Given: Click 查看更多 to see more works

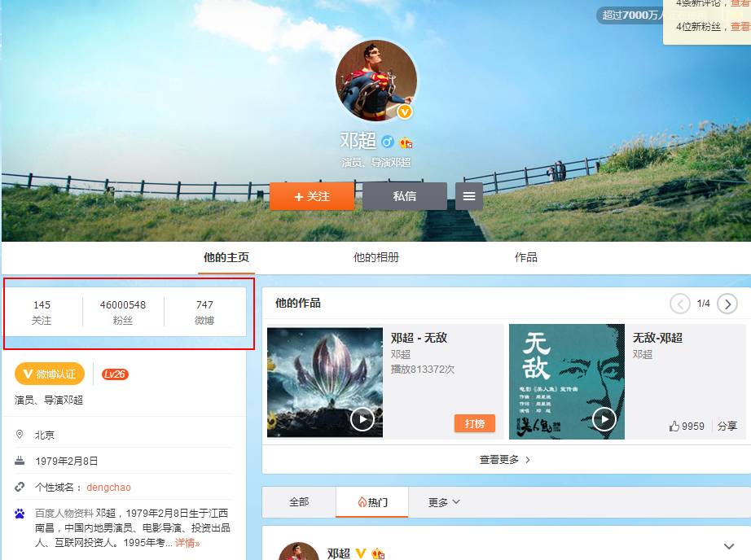Looking at the screenshot, I should click(505, 460).
